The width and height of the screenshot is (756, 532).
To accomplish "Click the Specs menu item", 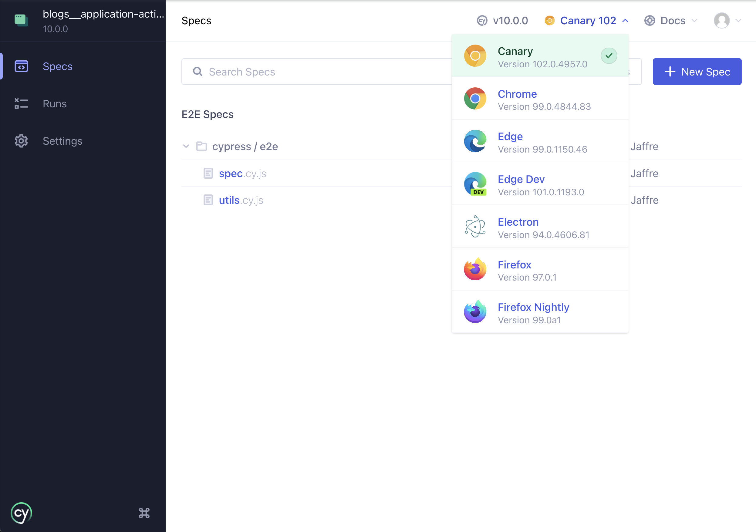I will click(x=58, y=66).
